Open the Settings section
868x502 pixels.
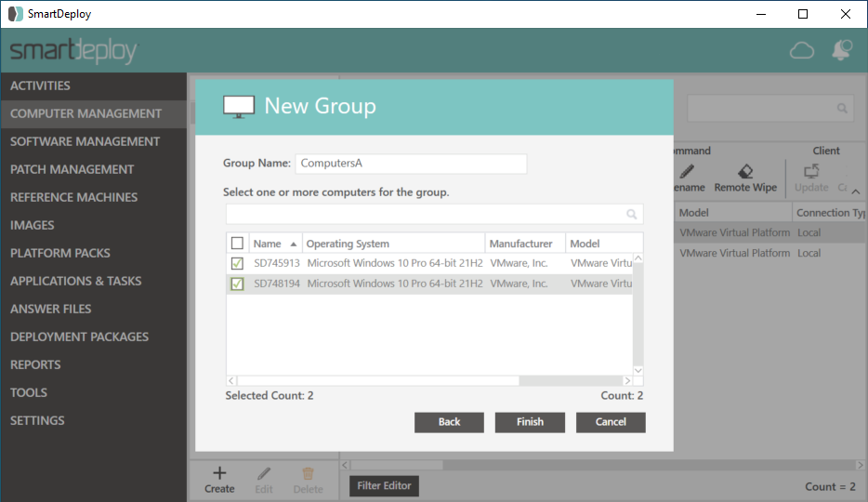[x=94, y=420]
